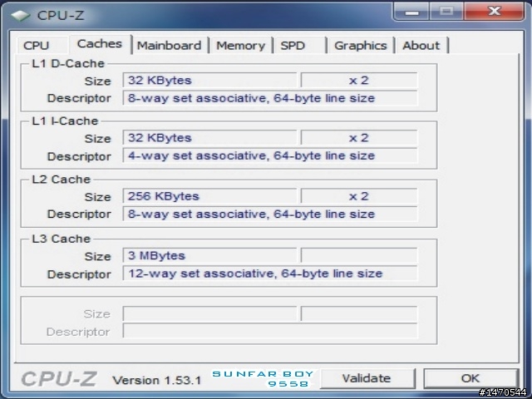Click the CPU-Z logo at bottom left
The image size is (532, 399).
pos(59,379)
